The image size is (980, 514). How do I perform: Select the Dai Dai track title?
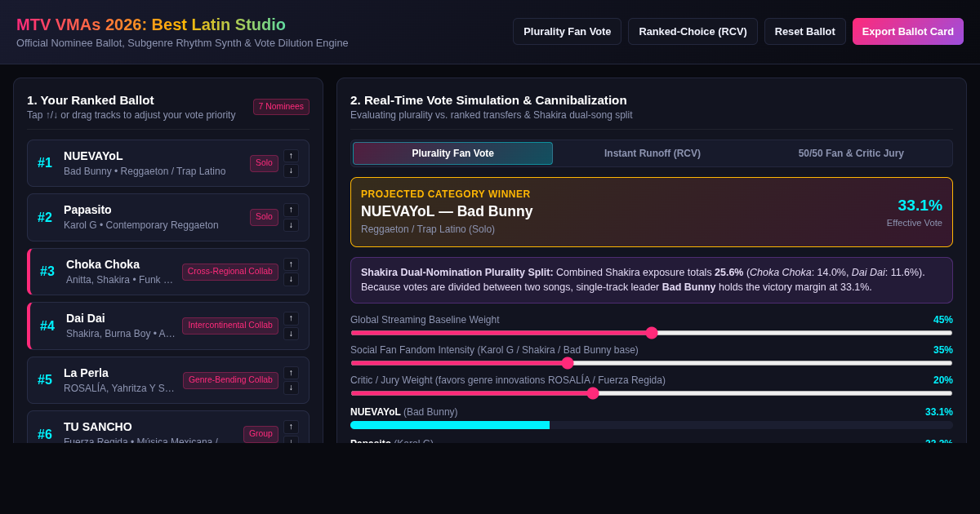(86, 318)
